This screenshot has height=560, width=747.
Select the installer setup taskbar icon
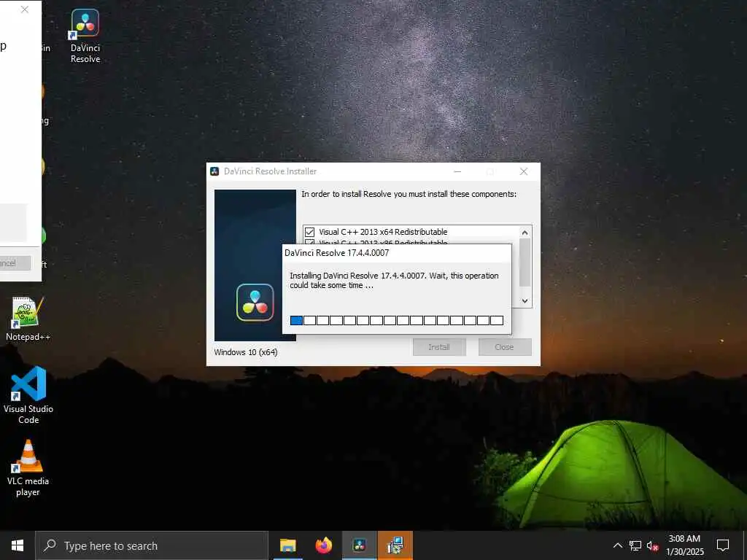[x=395, y=545]
